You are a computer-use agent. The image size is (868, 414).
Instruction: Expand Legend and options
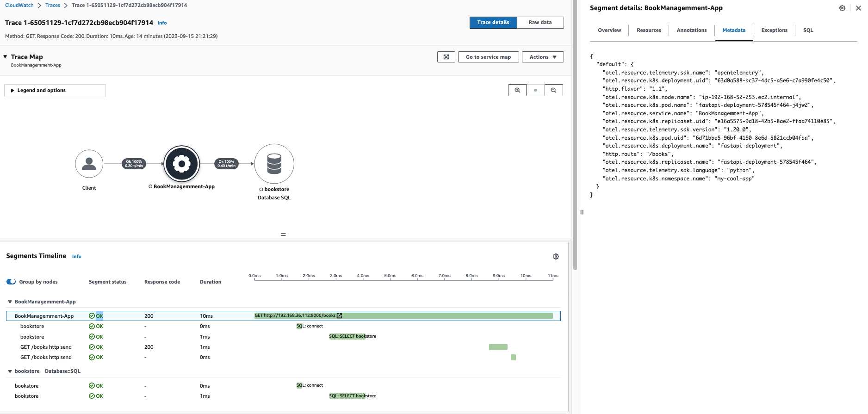[x=55, y=91]
